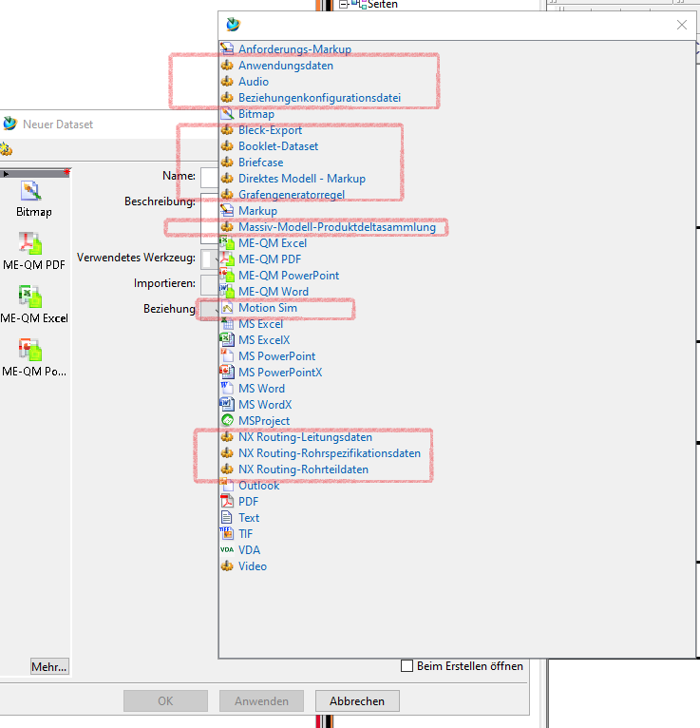Select the TIF dataset type
The height and width of the screenshot is (728, 700).
(x=245, y=534)
